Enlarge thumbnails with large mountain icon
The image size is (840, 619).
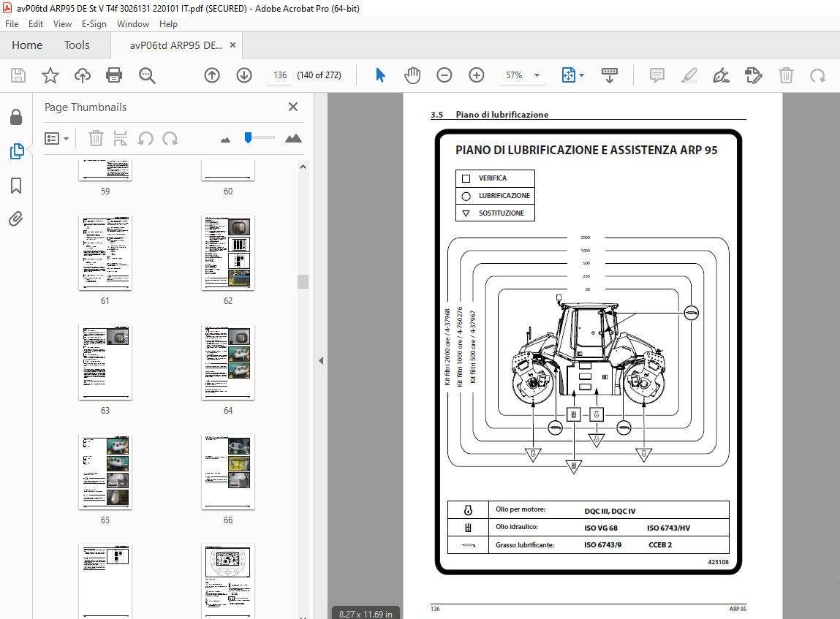[293, 139]
